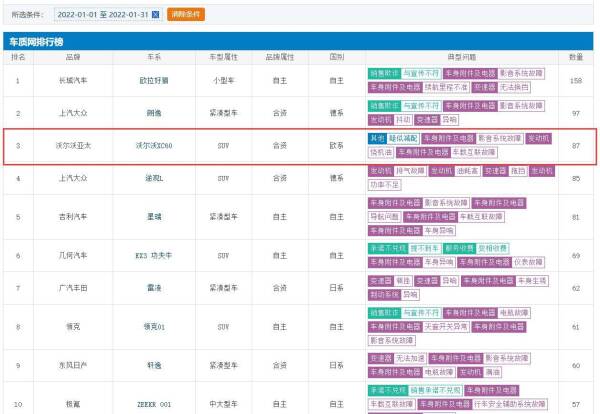Click the 典型问题 column header
This screenshot has width=600, height=414.
461,57
